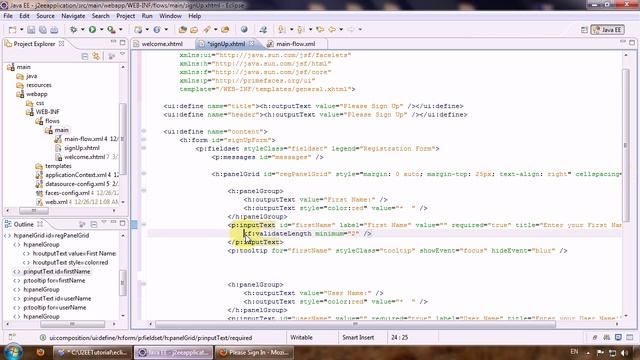Viewport: 640px width, 360px height.
Task: Click the Open Perspective icon
Action: 584,30
